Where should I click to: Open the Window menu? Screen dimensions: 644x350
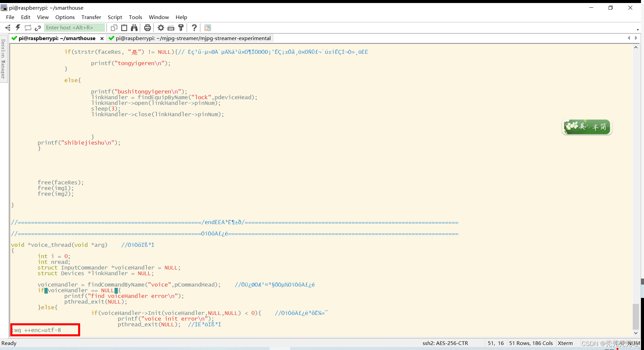[159, 17]
